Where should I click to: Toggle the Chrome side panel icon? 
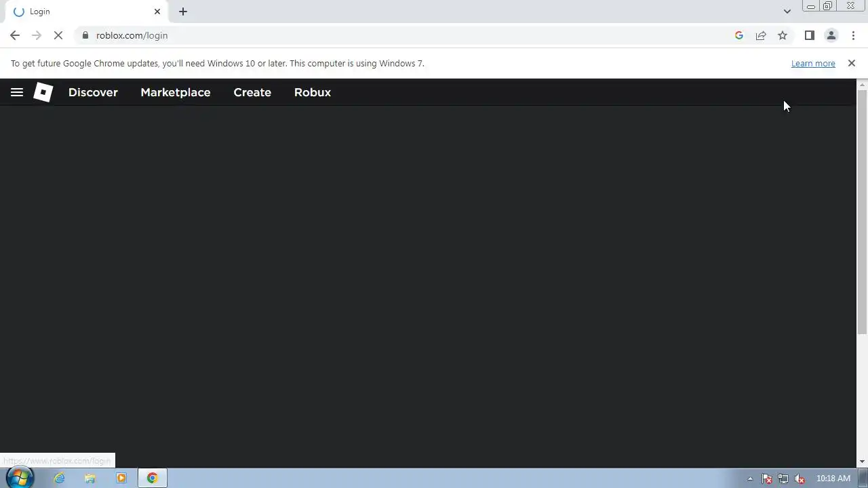pos(810,35)
